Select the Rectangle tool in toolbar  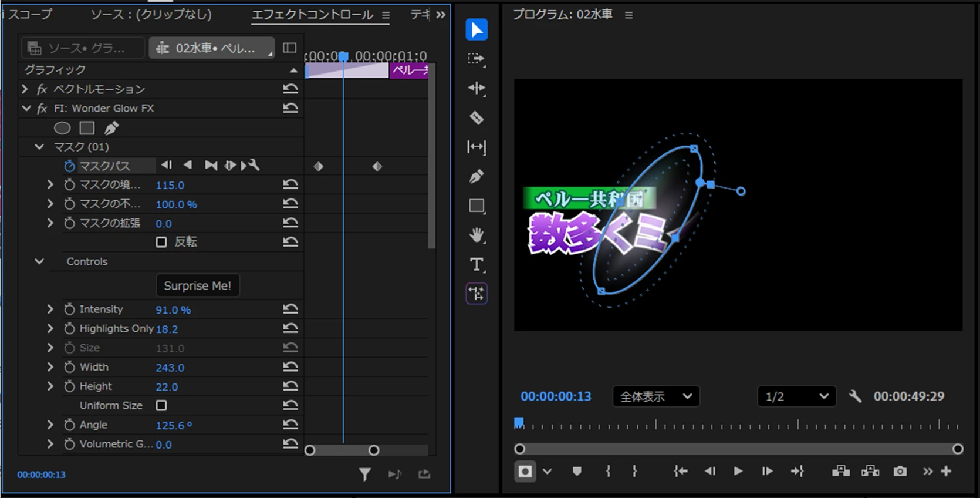(477, 206)
